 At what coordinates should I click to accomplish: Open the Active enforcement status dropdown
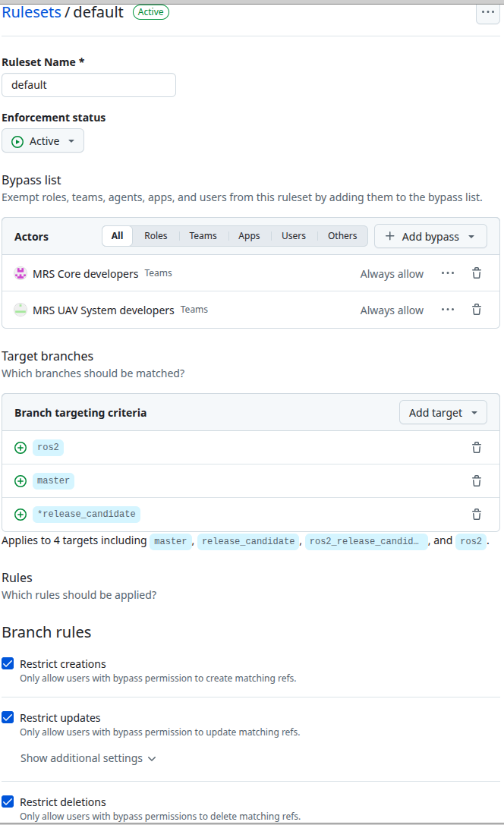click(x=43, y=141)
